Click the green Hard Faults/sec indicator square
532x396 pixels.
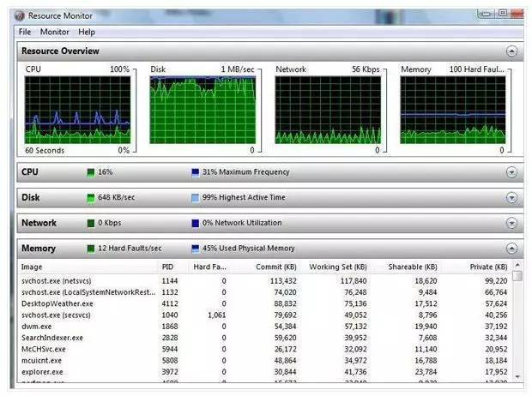[91, 249]
